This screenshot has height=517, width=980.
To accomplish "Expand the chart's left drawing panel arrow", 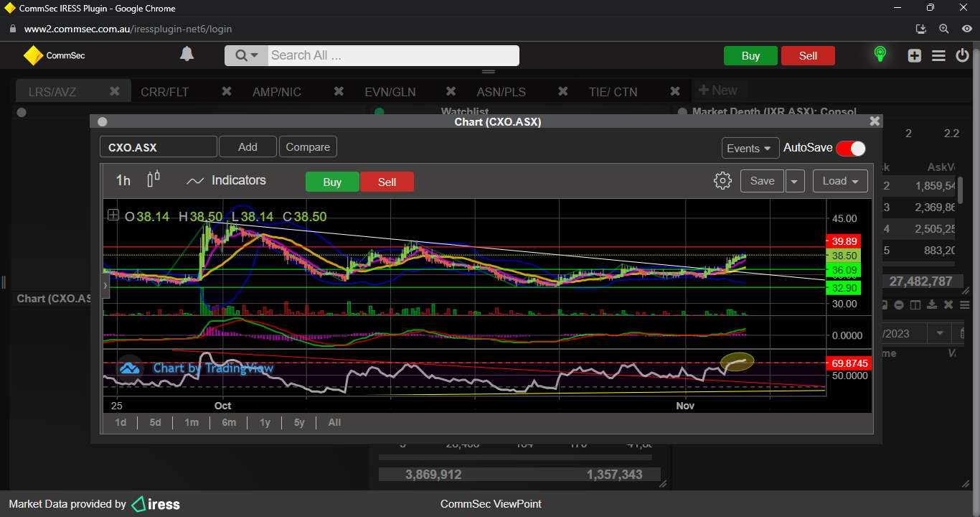I will [106, 285].
